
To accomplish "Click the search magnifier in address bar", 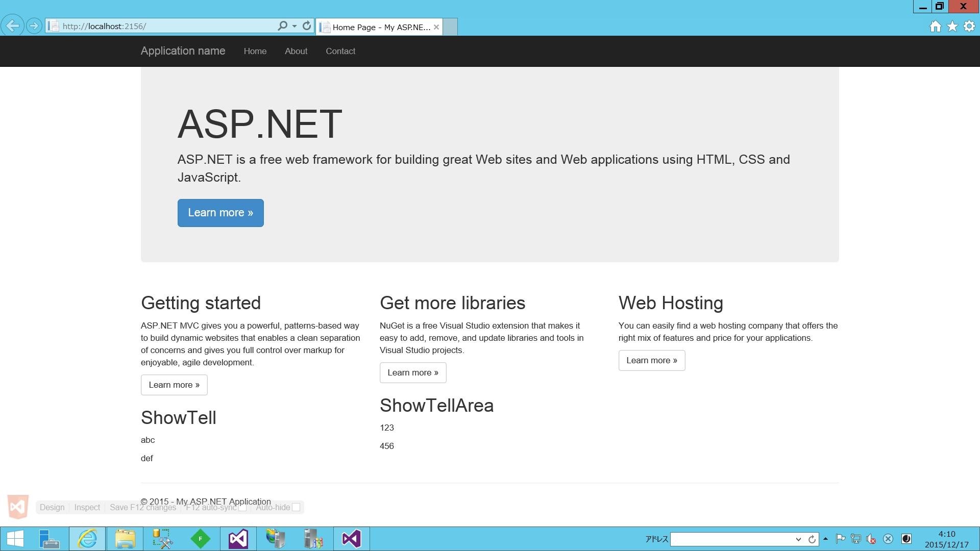I will click(x=282, y=26).
